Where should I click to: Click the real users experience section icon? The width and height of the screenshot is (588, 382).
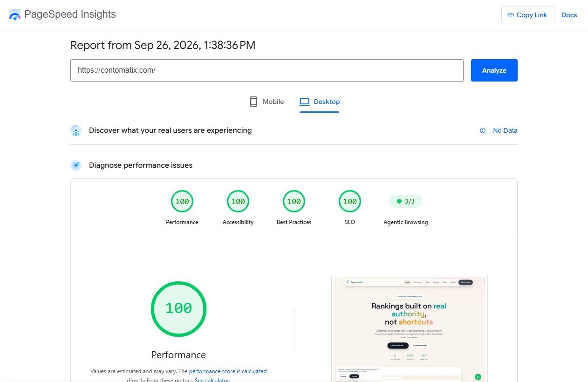(x=76, y=130)
